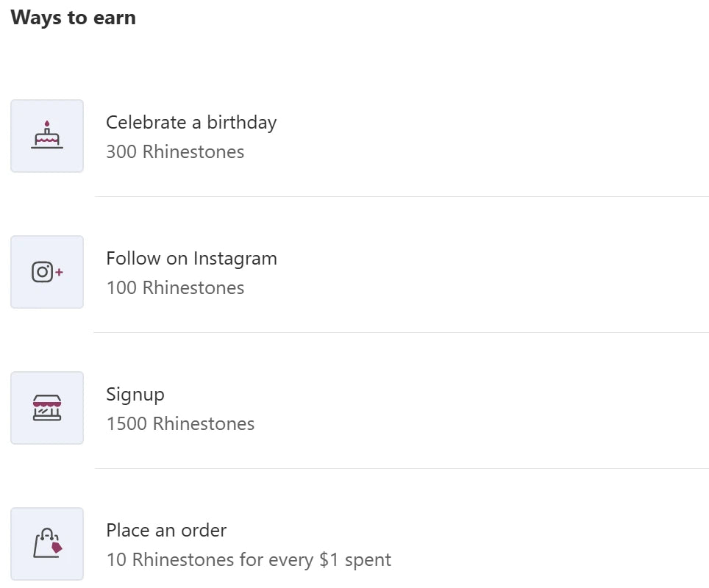Screen dimensions: 709x588
Task: Click divider line below Instagram row
Action: click(x=401, y=332)
